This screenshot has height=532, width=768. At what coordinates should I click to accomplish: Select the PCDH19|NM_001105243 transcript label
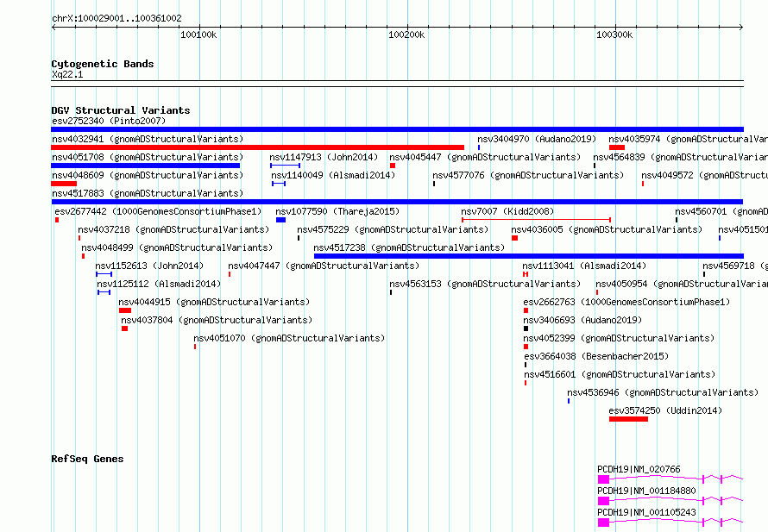(646, 512)
